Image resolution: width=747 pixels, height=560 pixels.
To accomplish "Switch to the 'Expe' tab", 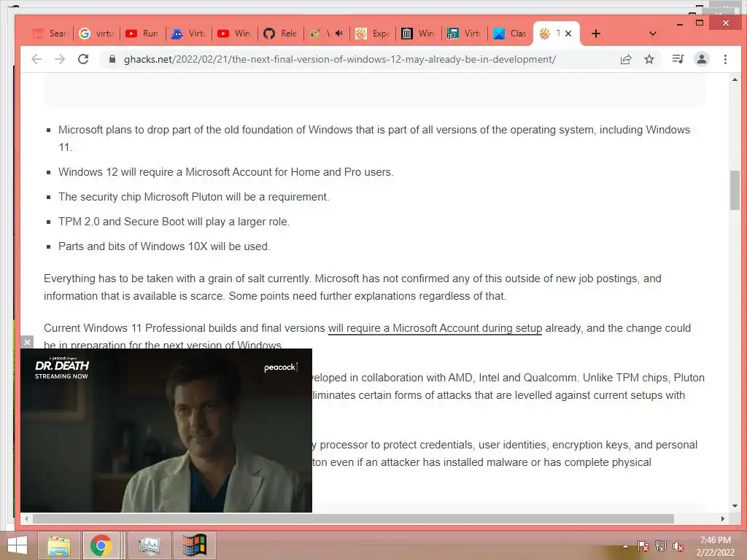I will [x=373, y=34].
